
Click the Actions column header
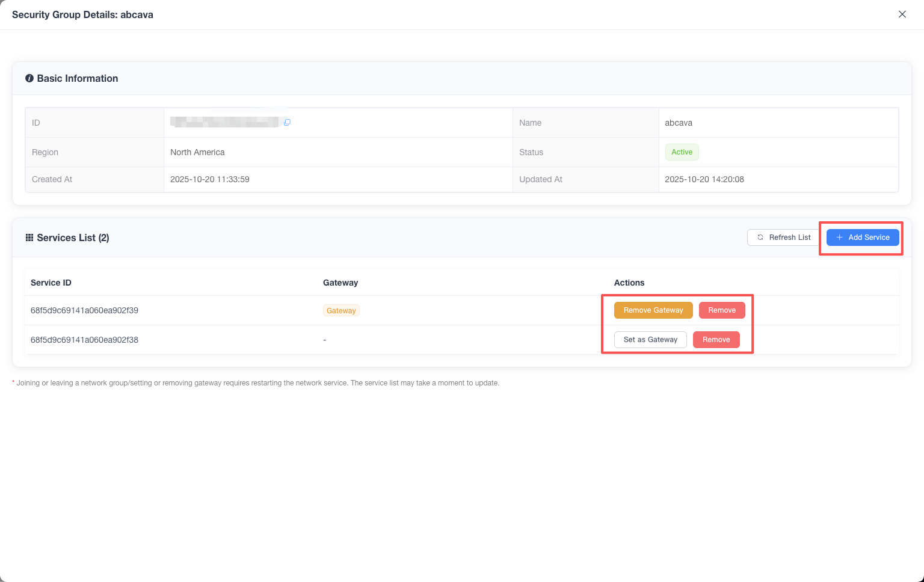click(629, 283)
